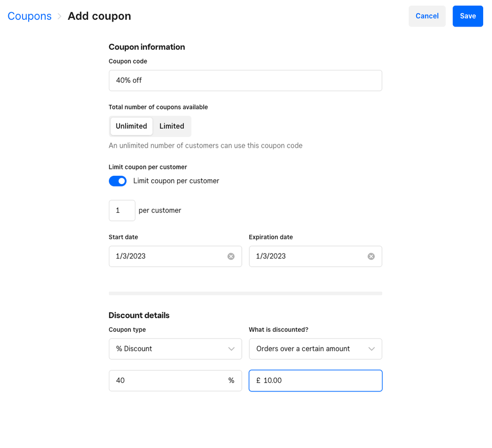492x448 pixels.
Task: Go back to Coupons via breadcrumb
Action: (30, 16)
